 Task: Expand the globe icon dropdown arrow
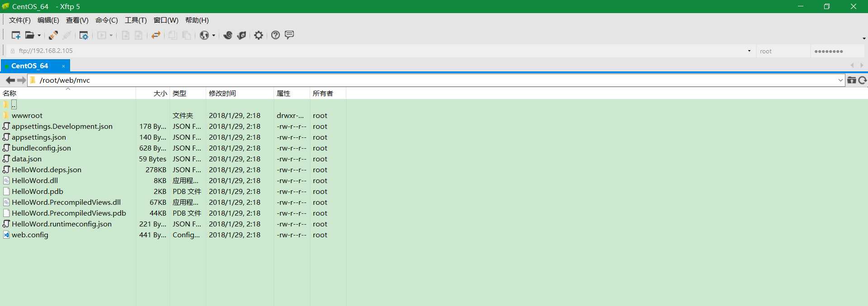[x=213, y=35]
